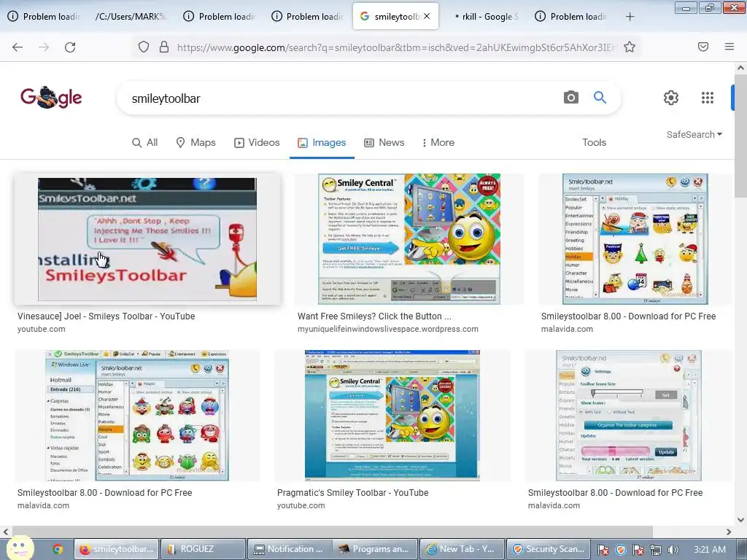Switch to ROGUEZ taskbar window
747x560 pixels.
[x=204, y=549]
